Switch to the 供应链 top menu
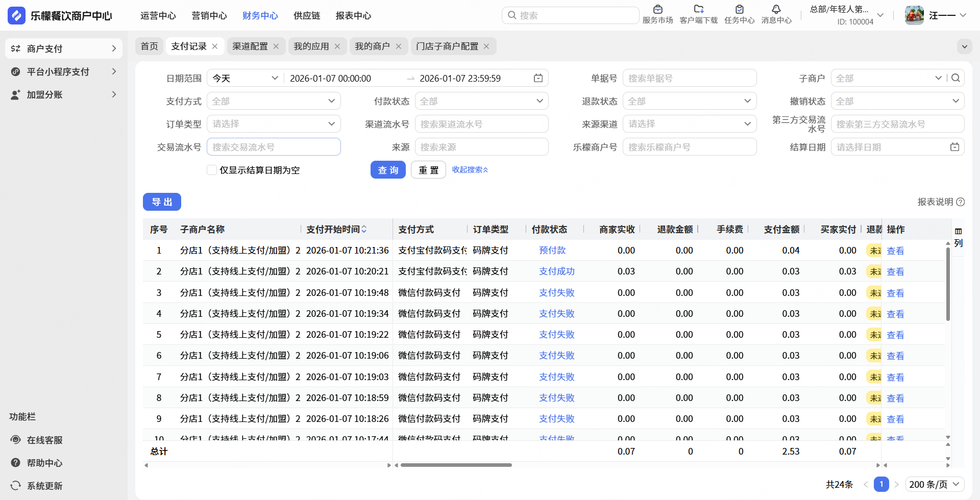980x500 pixels. pos(307,16)
